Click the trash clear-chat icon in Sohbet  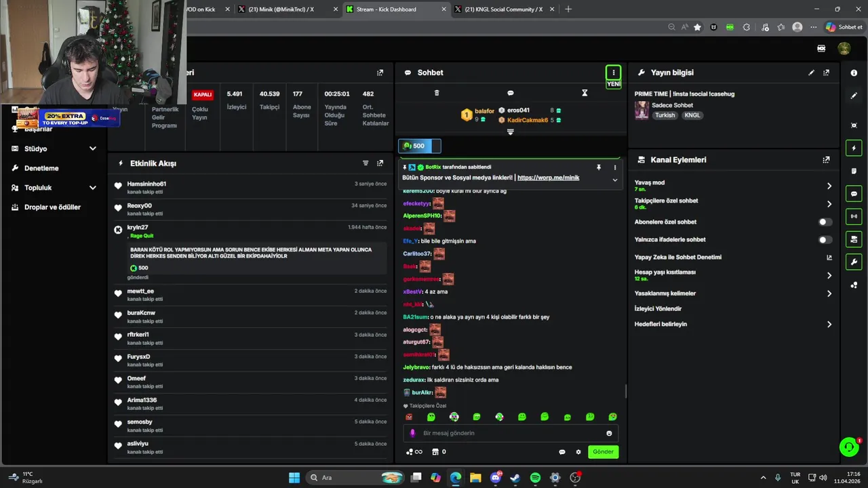point(437,93)
